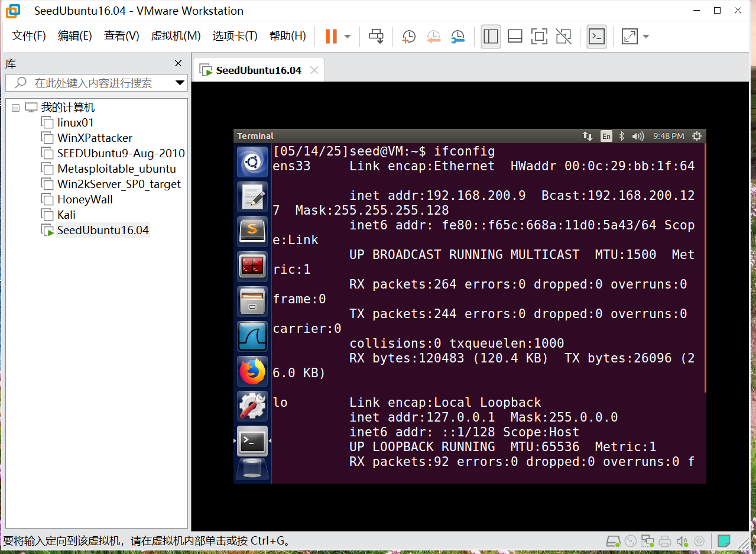756x554 pixels.
Task: Select HoneyWall virtual machine
Action: click(x=85, y=200)
